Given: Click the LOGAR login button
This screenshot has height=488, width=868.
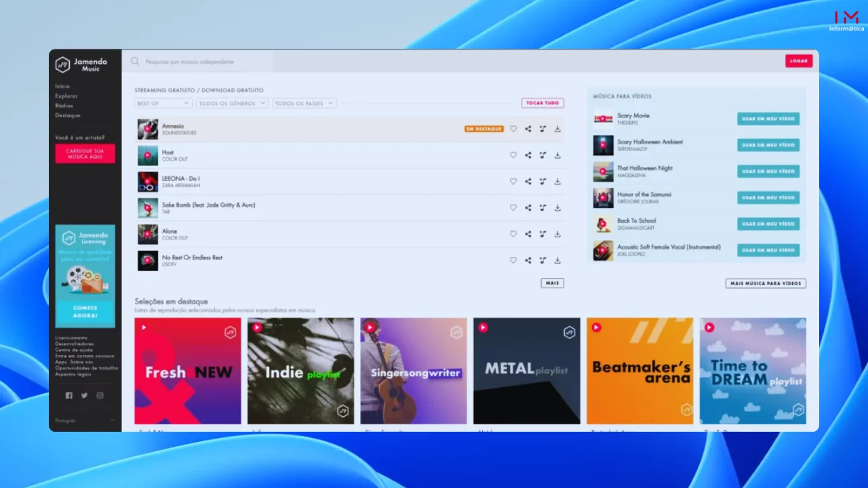Looking at the screenshot, I should tap(799, 61).
